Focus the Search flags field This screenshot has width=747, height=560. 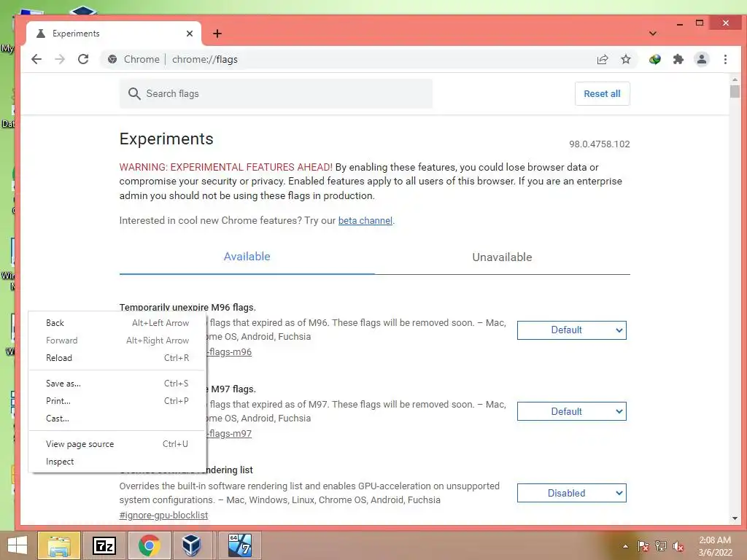pos(276,93)
